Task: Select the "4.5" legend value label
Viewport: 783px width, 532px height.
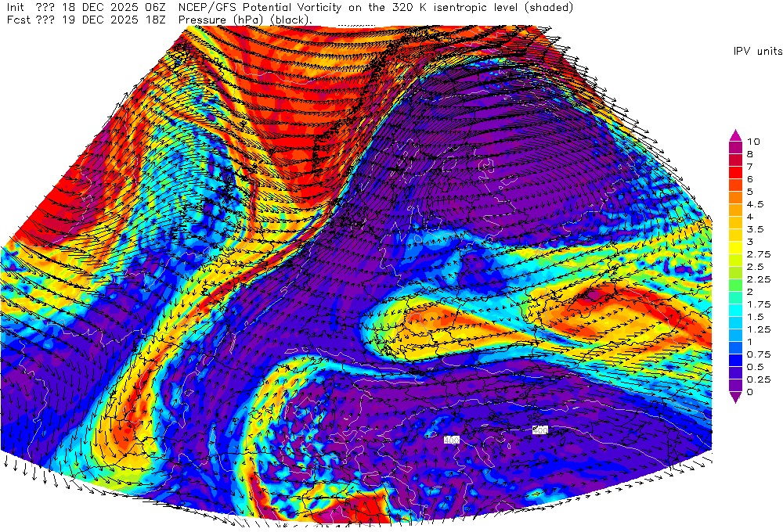Action: tap(755, 203)
